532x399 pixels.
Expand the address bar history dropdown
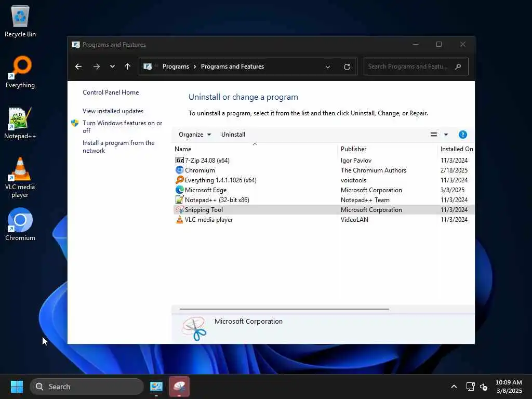(x=328, y=67)
